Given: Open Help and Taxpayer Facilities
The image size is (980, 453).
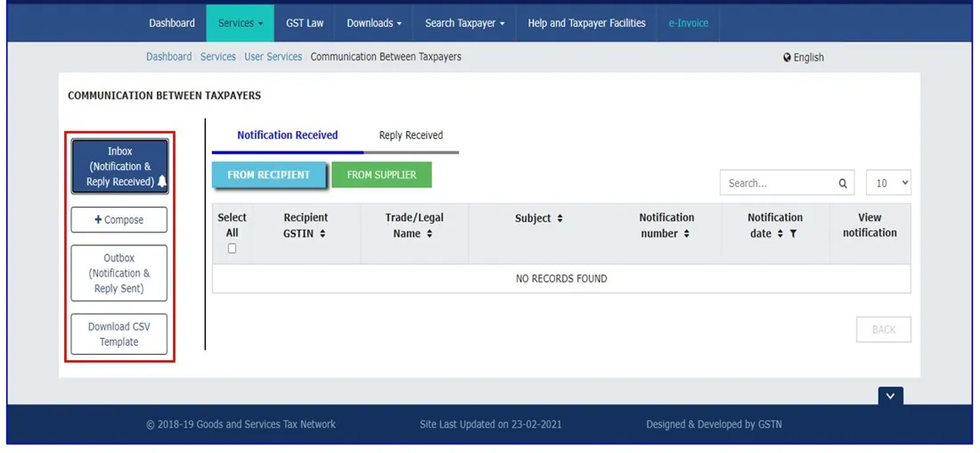Looking at the screenshot, I should pos(586,23).
